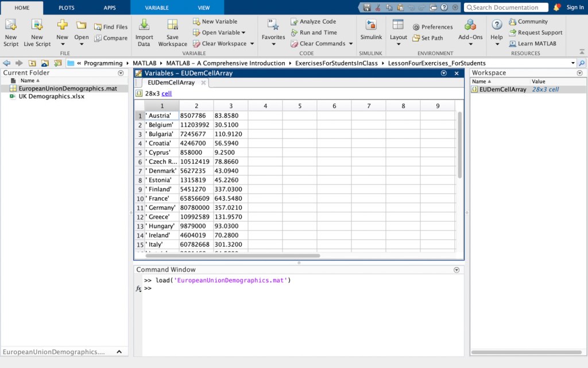Screen dimensions: 588x368
Task: Click the Cut scissors icon
Action: (x=378, y=7)
